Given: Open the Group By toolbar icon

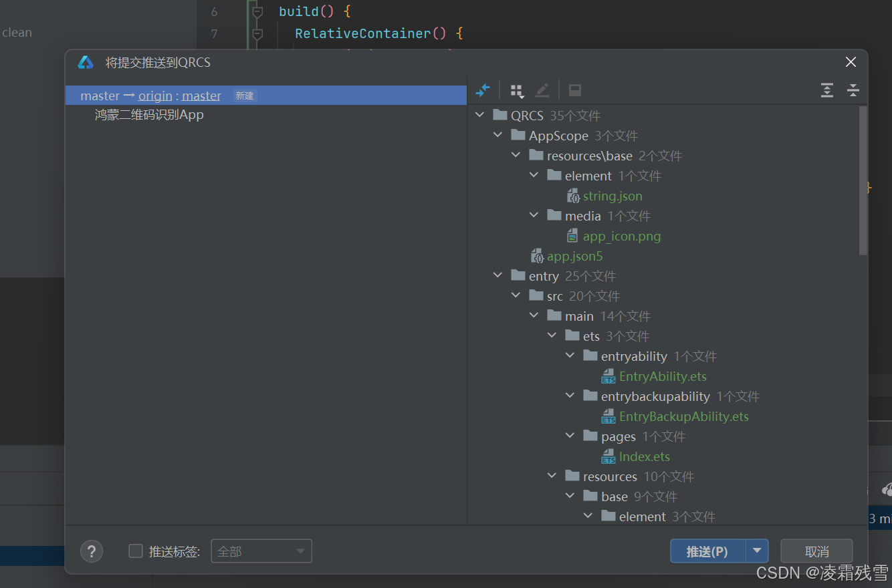Looking at the screenshot, I should [x=517, y=91].
